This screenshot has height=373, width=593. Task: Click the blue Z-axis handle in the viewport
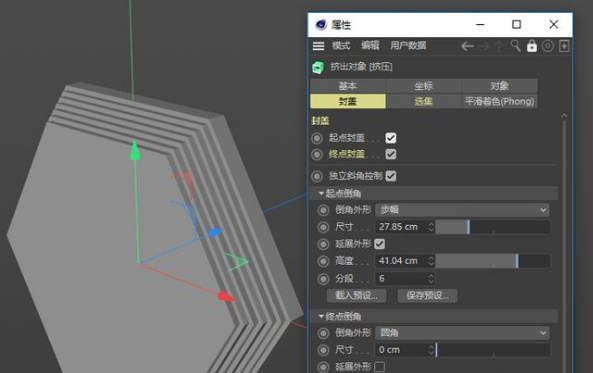coord(214,232)
